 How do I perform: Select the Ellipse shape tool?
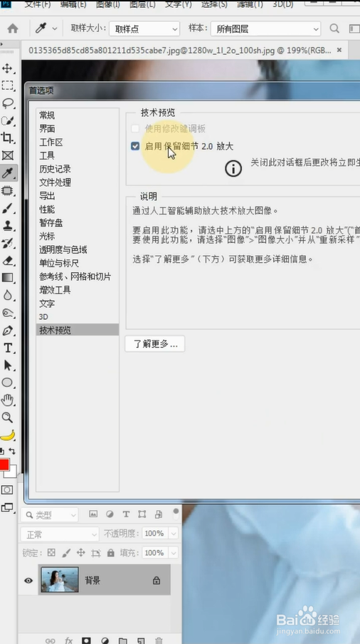tap(7, 383)
